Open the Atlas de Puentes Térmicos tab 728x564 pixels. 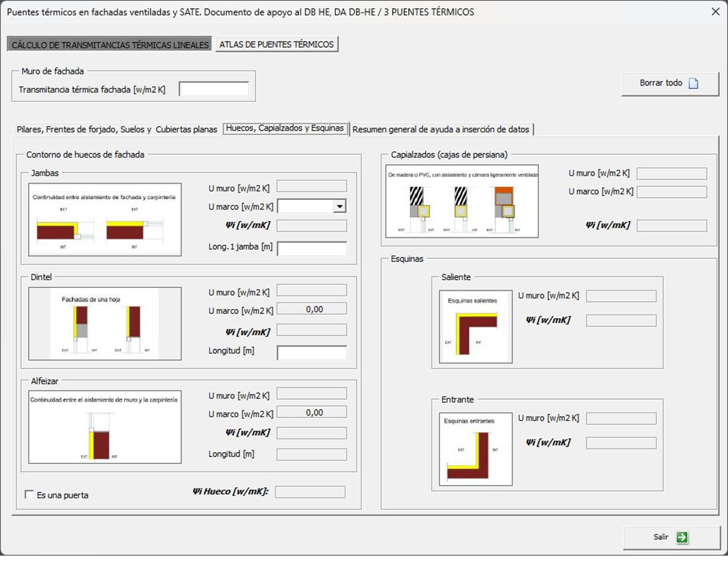point(276,44)
